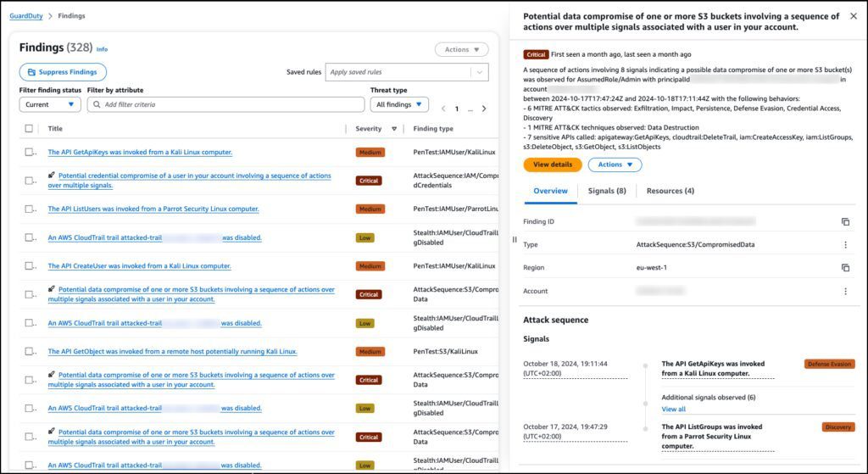Sort findings by Severity column
The width and height of the screenshot is (868, 474).
[x=393, y=129]
